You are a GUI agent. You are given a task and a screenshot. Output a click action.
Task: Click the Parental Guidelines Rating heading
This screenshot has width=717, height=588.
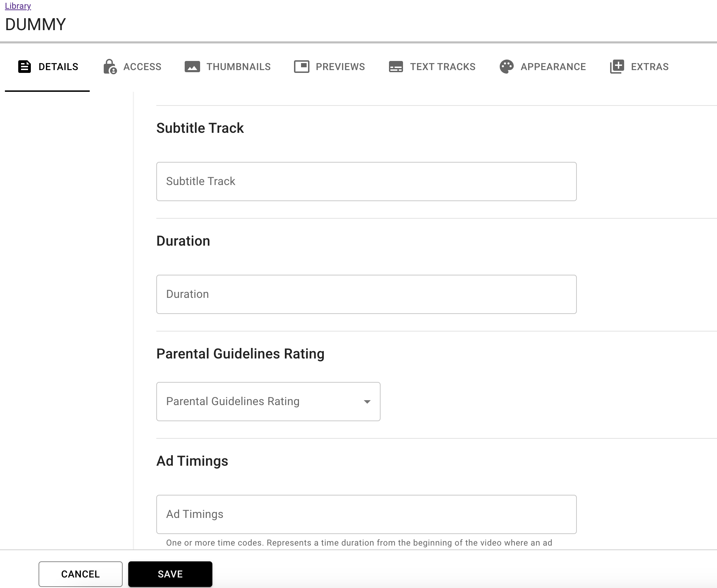(x=240, y=354)
